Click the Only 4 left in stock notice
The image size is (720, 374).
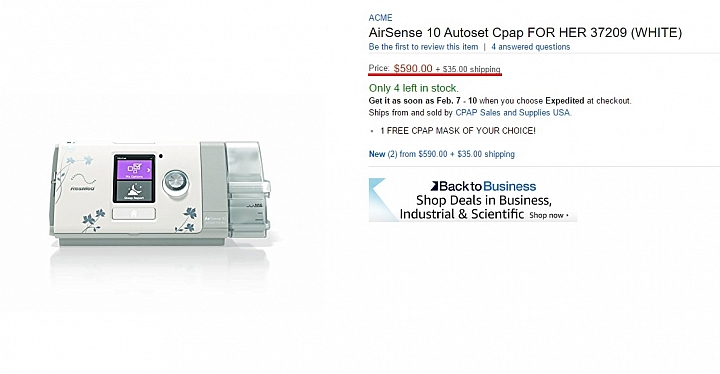[x=414, y=88]
